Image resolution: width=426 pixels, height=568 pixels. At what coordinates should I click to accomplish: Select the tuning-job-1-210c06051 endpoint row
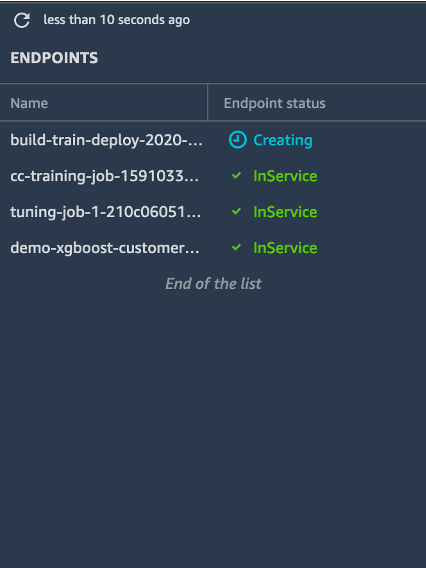213,212
